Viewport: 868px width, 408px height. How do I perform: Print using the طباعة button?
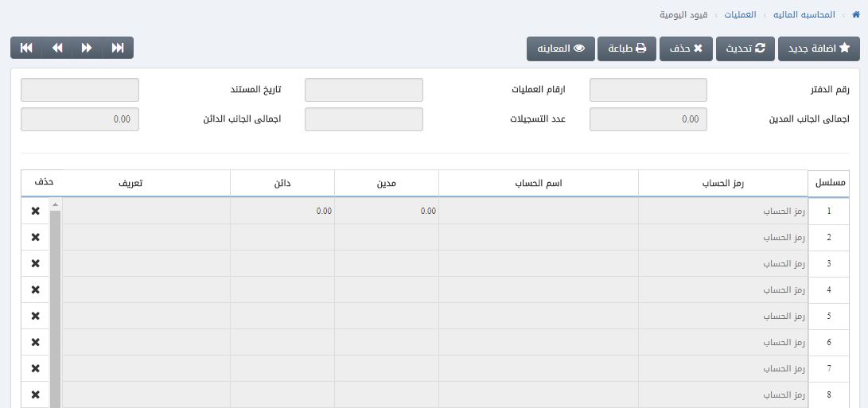[x=627, y=49]
